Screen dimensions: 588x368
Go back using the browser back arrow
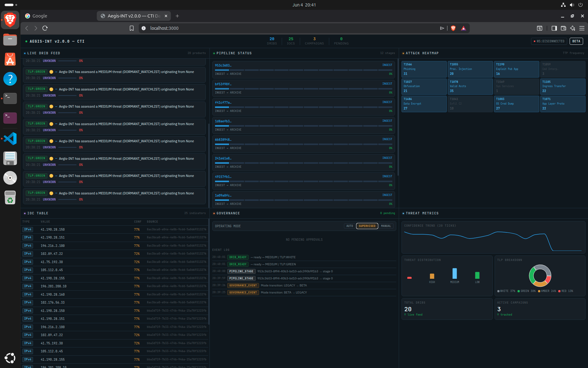(27, 28)
